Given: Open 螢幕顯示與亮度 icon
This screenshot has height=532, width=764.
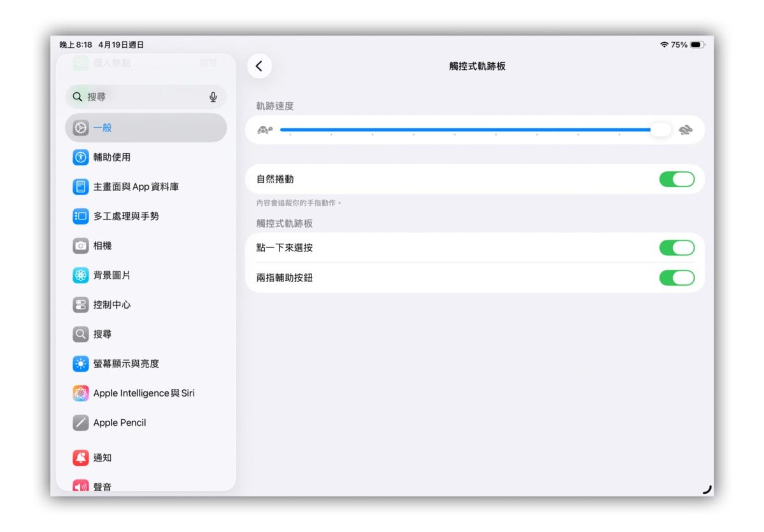Looking at the screenshot, I should [x=80, y=364].
